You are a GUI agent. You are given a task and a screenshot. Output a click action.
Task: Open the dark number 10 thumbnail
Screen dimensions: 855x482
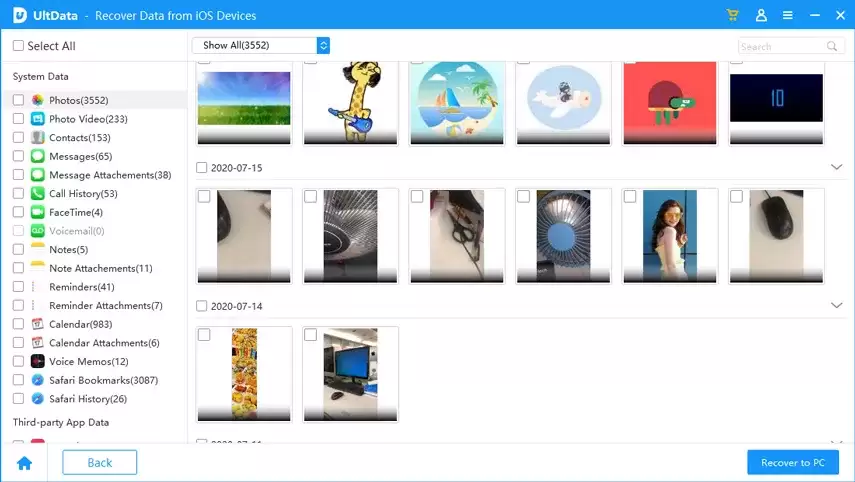click(x=776, y=103)
